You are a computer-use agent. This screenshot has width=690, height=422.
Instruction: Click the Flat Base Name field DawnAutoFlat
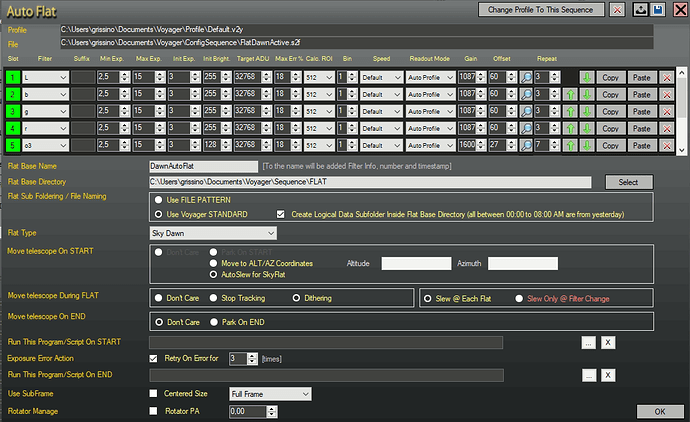pyautogui.click(x=203, y=166)
